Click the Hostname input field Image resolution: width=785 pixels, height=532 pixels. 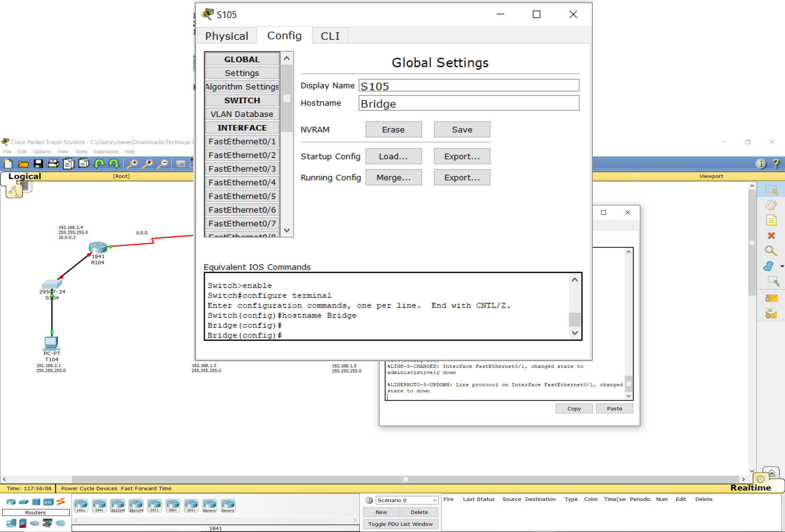(x=468, y=104)
